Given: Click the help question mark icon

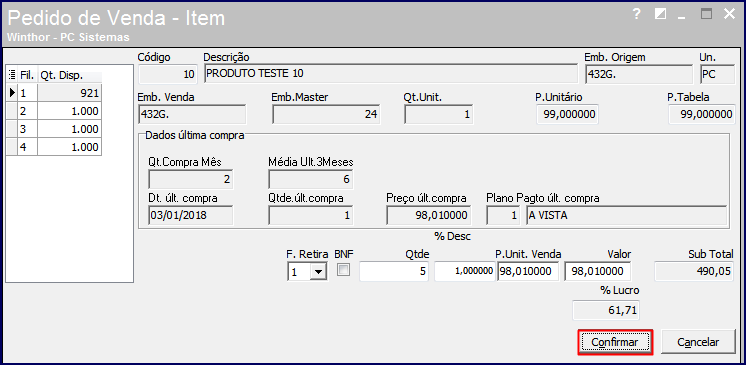Looking at the screenshot, I should [x=637, y=14].
